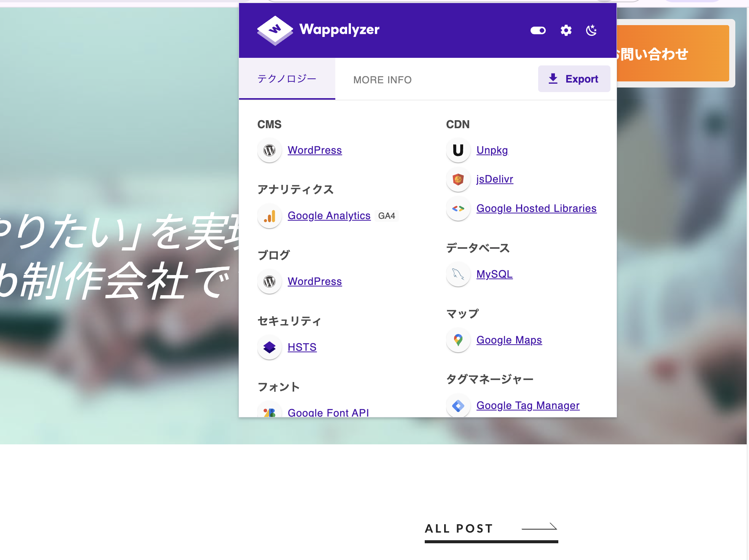The image size is (749, 560).
Task: Click the Unpkg icon under CDN
Action: (458, 150)
